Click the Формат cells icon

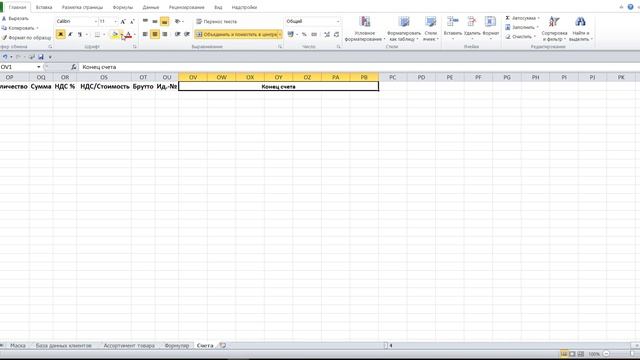(x=491, y=21)
